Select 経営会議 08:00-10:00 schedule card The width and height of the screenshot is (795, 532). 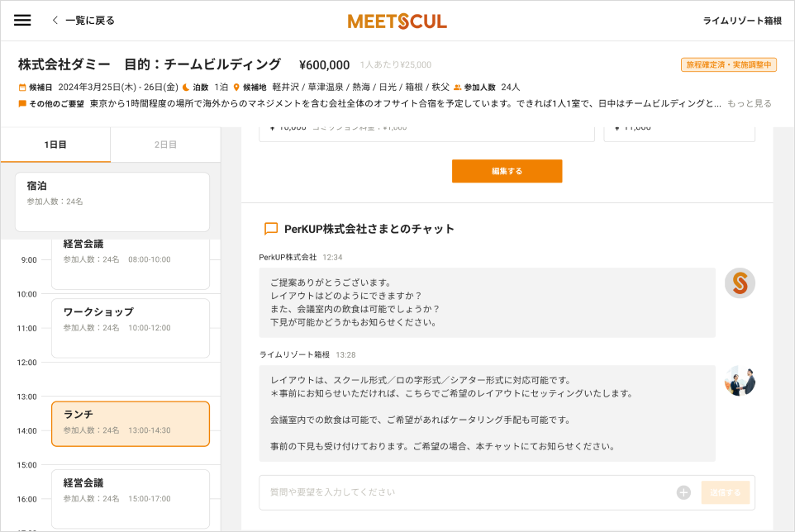131,263
